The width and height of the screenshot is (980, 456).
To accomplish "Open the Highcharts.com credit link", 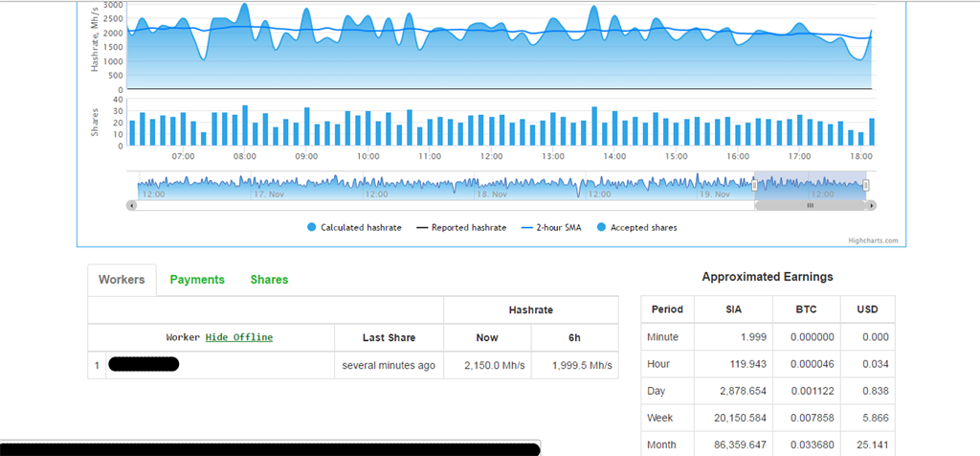I will click(874, 240).
